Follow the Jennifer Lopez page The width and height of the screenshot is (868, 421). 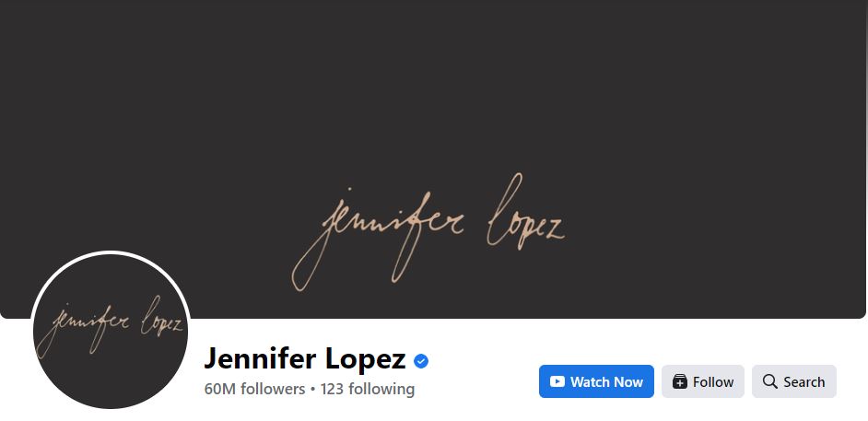(x=702, y=381)
